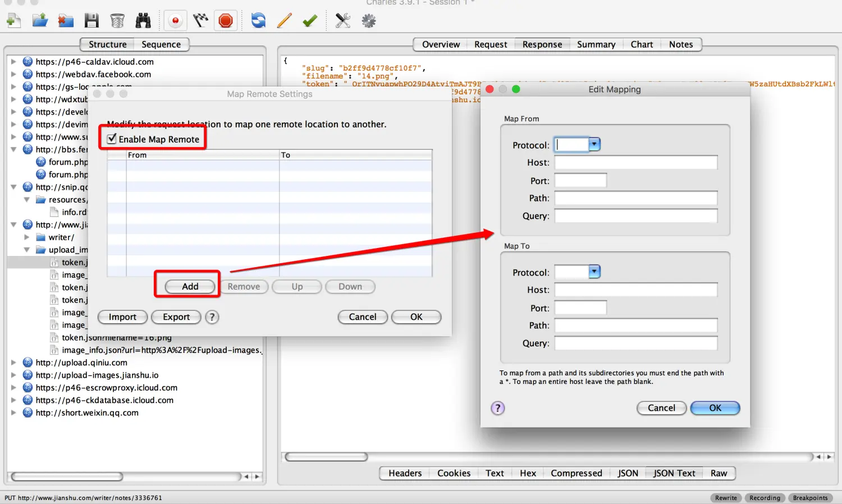Image resolution: width=842 pixels, height=504 pixels.
Task: Toggle the Enable Map Remote checkbox
Action: (x=112, y=139)
